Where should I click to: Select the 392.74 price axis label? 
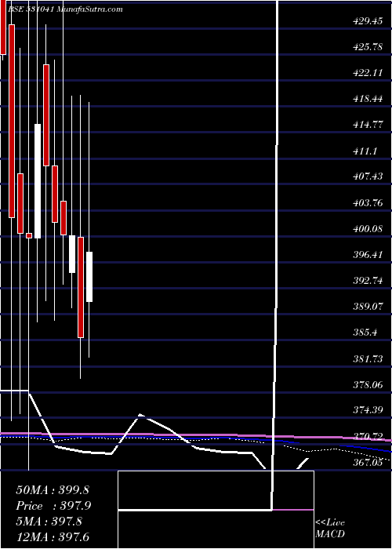[x=368, y=281]
